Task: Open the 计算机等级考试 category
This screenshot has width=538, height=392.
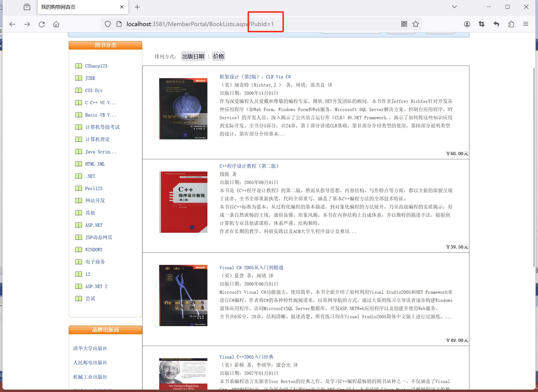Action: pos(102,127)
